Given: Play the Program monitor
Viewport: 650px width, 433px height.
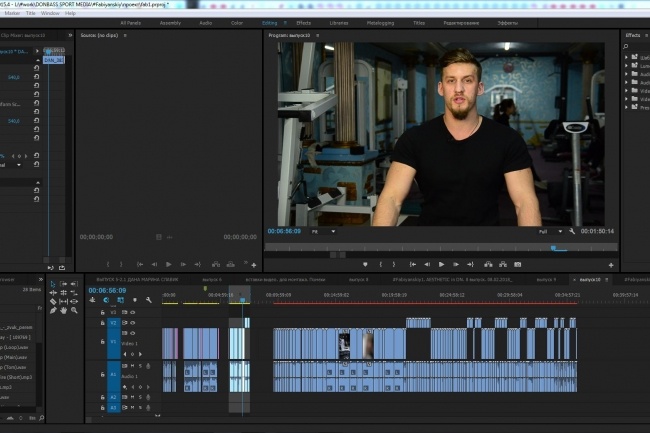Looking at the screenshot, I should pyautogui.click(x=441, y=264).
